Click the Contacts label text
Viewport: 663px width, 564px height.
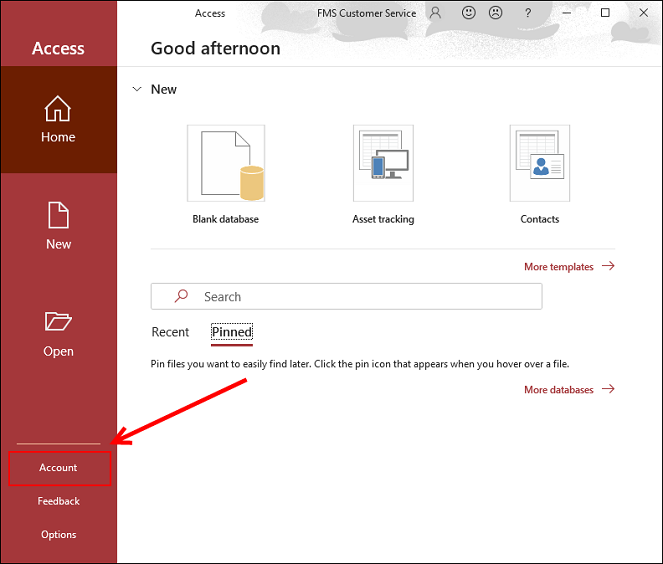coord(540,219)
